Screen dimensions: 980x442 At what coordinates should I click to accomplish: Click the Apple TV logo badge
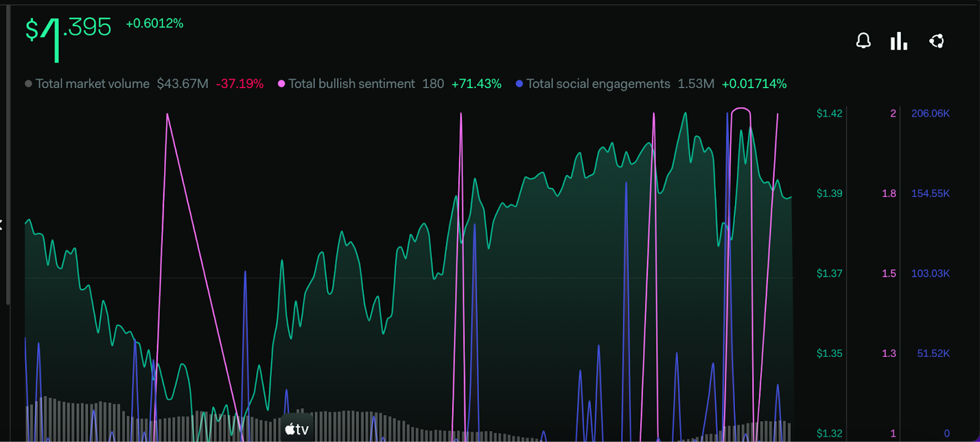tap(297, 429)
